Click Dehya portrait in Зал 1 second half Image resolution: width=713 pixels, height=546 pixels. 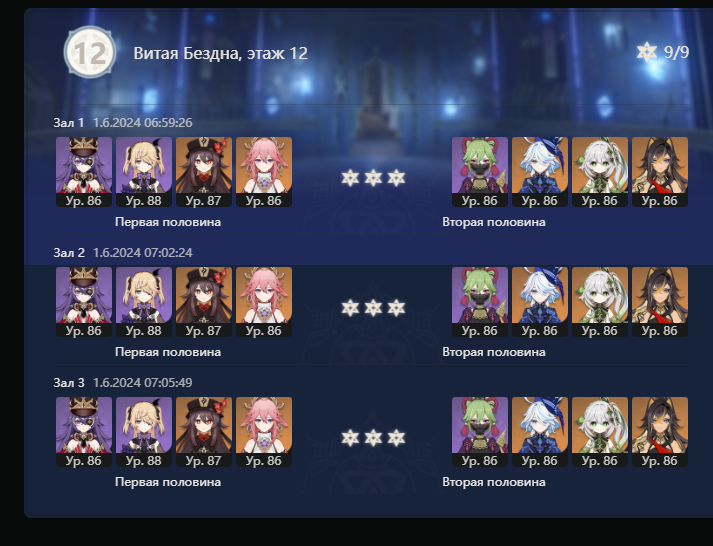point(660,172)
